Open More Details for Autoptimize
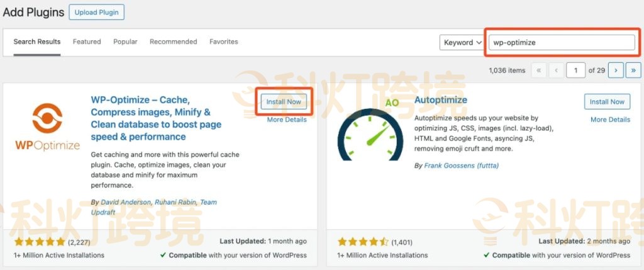The image size is (644, 270). 609,120
